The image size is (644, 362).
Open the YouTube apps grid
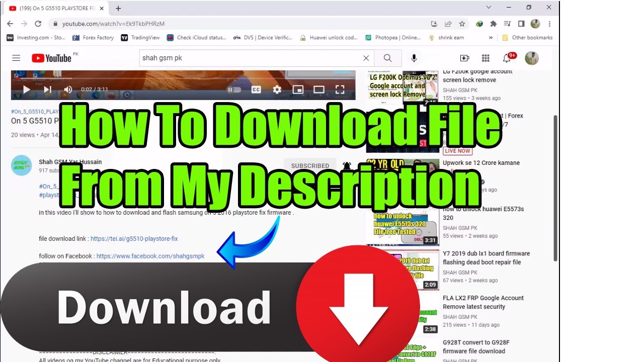pos(486,58)
